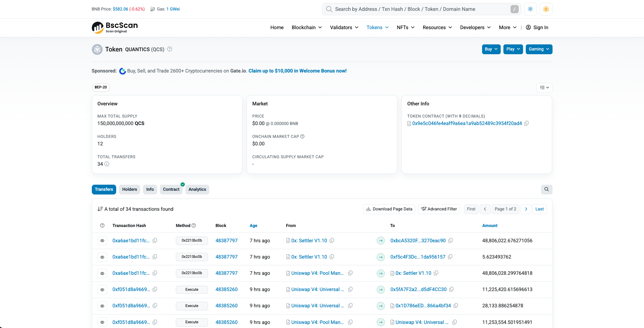Click the First page button
The image size is (644, 328).
471,209
